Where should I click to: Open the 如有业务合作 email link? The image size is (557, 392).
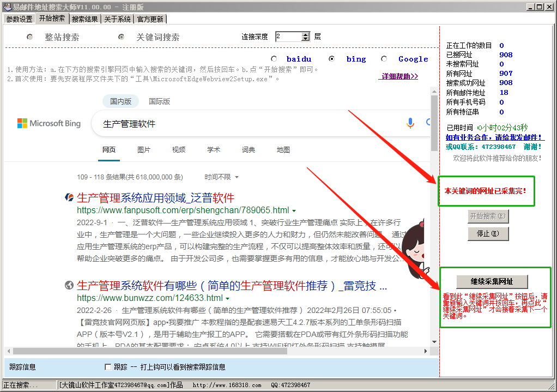pyautogui.click(x=495, y=137)
